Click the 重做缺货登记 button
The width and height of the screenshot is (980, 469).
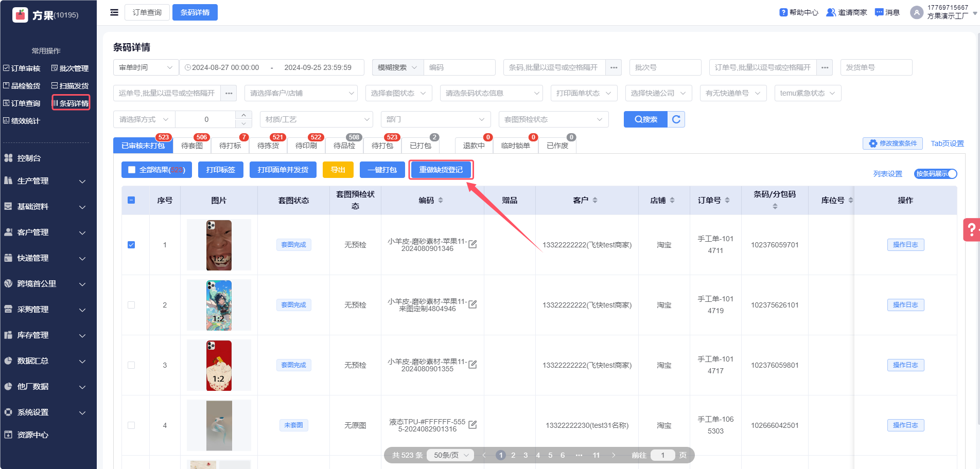[x=441, y=170]
